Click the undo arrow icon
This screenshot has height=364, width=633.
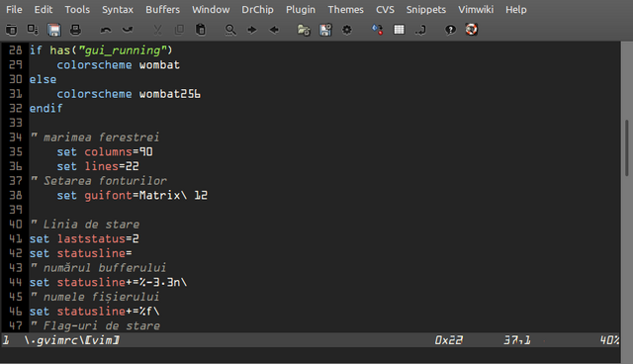[x=106, y=30]
